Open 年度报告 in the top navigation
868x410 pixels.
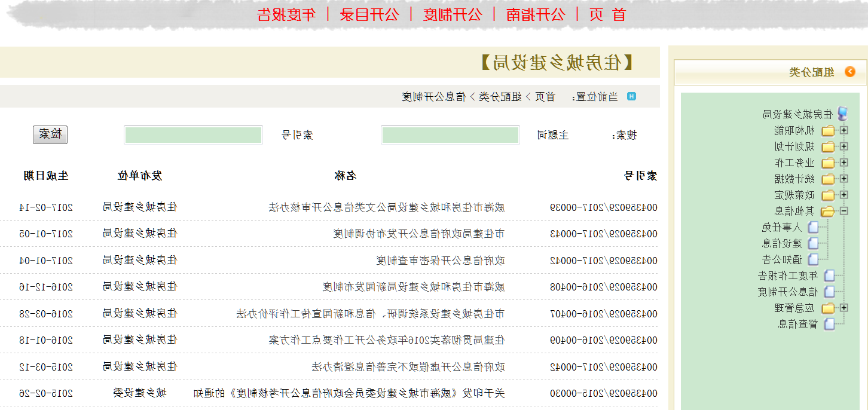(x=286, y=15)
